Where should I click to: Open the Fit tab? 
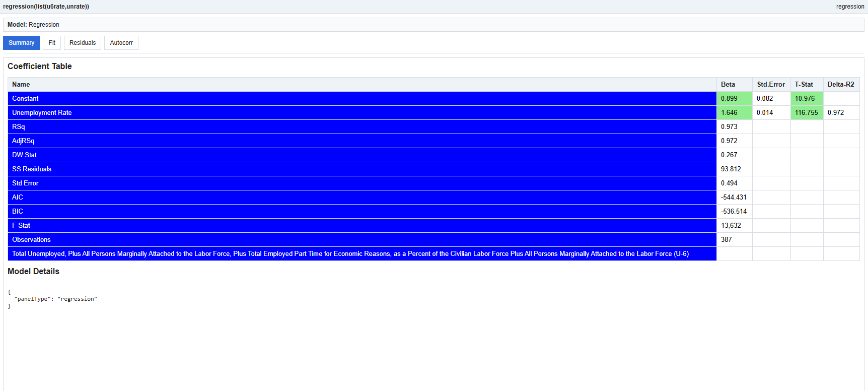click(x=52, y=43)
